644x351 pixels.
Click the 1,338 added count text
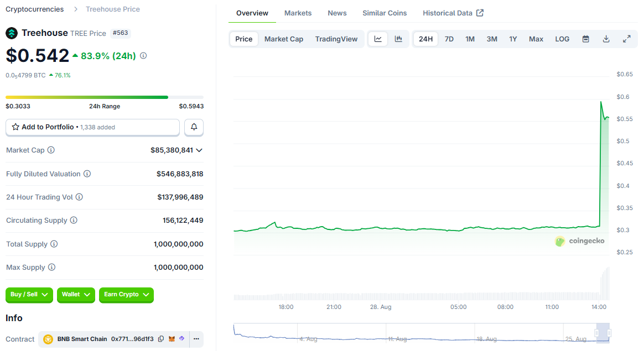coord(98,127)
